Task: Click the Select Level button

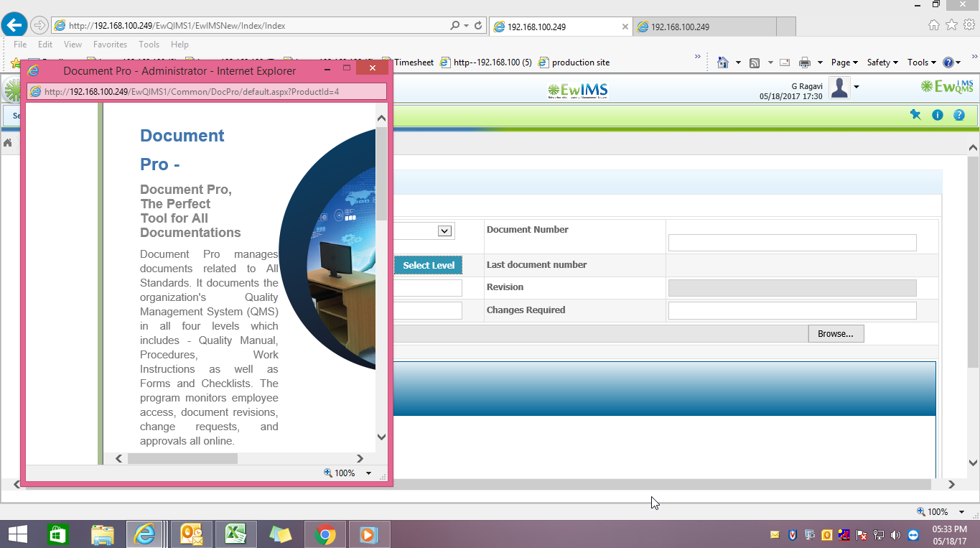Action: pyautogui.click(x=429, y=265)
